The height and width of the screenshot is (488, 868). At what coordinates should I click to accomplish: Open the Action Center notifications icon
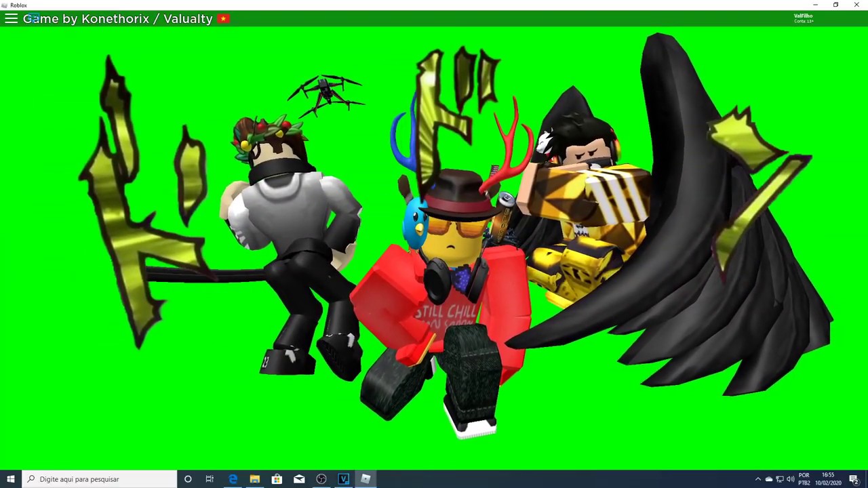point(854,479)
